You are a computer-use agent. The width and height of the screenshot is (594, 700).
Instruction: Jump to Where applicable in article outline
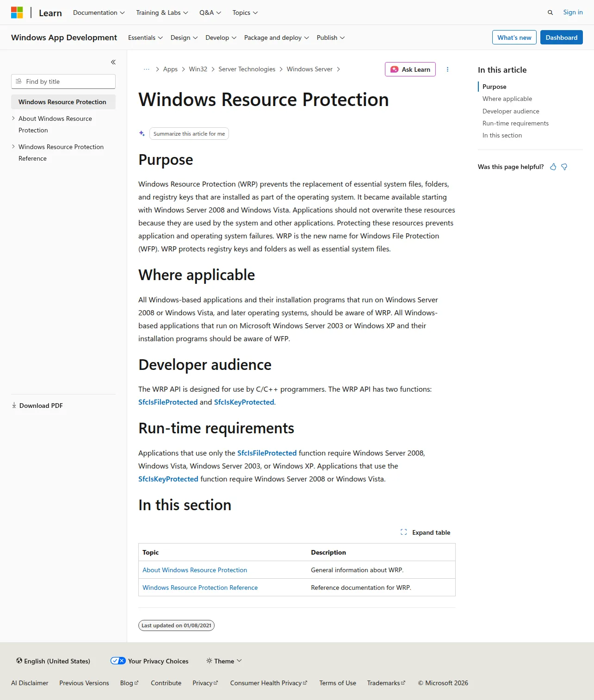507,99
